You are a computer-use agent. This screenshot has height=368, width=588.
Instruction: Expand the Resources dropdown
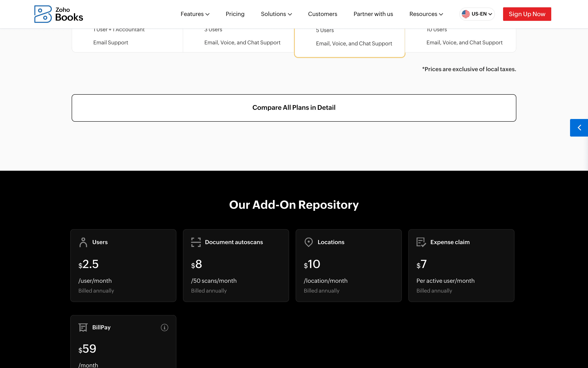[x=426, y=14]
